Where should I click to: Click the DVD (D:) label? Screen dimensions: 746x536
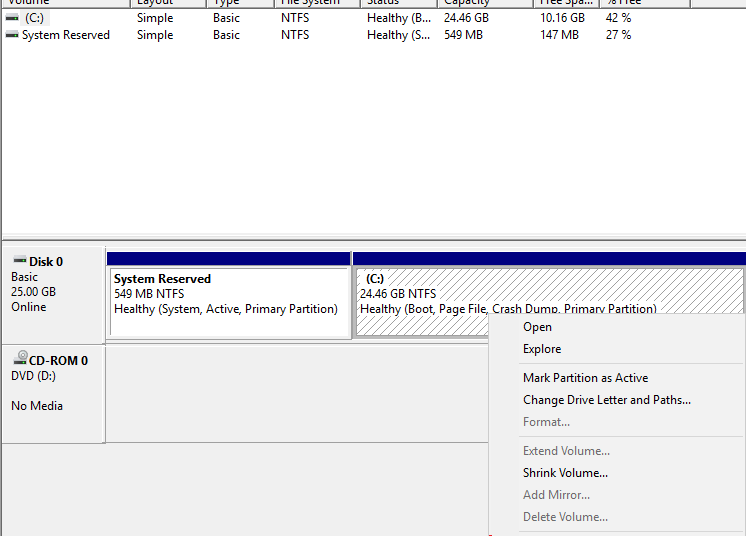33,376
